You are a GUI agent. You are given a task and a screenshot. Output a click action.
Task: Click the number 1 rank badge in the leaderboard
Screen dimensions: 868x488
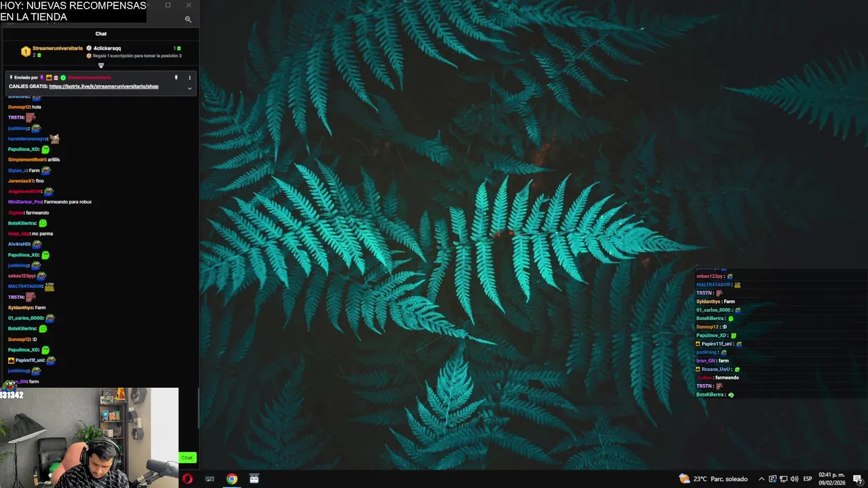coord(26,51)
